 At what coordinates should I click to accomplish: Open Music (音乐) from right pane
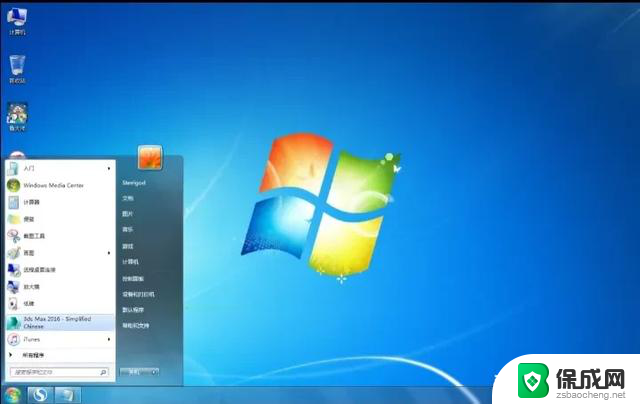click(128, 230)
